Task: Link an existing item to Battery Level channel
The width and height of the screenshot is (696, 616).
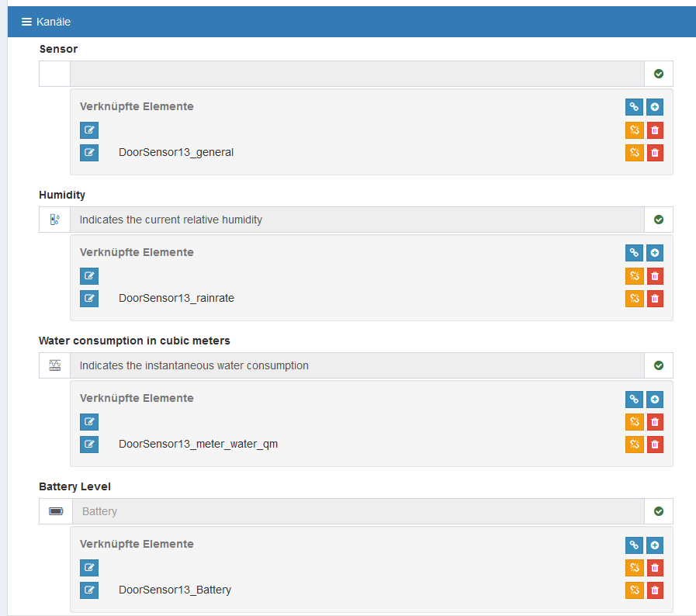Action: tap(634, 545)
